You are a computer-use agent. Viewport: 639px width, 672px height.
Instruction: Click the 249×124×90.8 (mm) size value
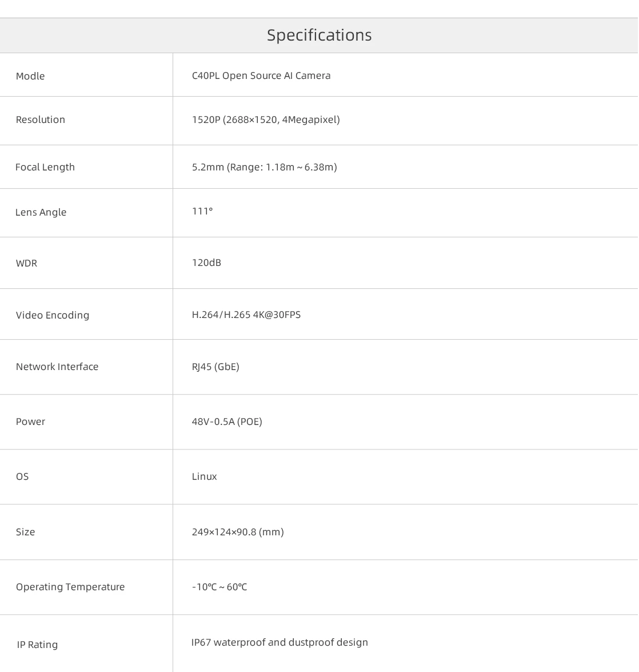[238, 532]
